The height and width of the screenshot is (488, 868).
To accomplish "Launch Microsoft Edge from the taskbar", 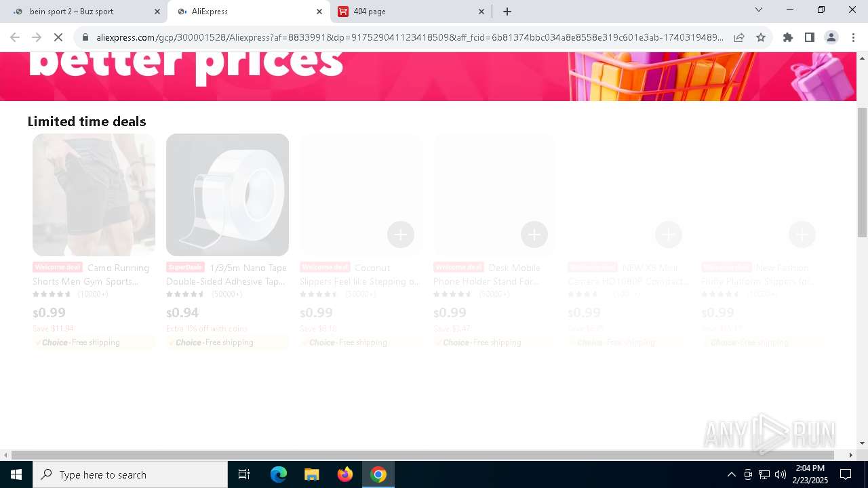I will click(279, 474).
